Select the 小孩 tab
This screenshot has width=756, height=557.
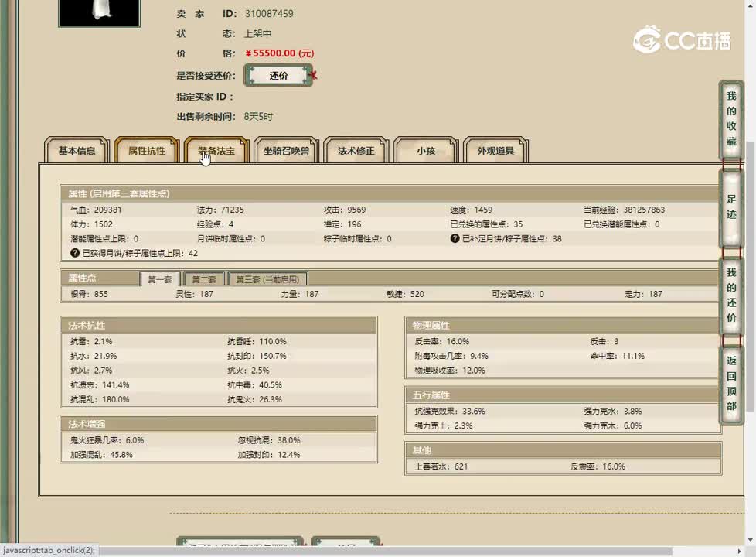click(x=425, y=152)
